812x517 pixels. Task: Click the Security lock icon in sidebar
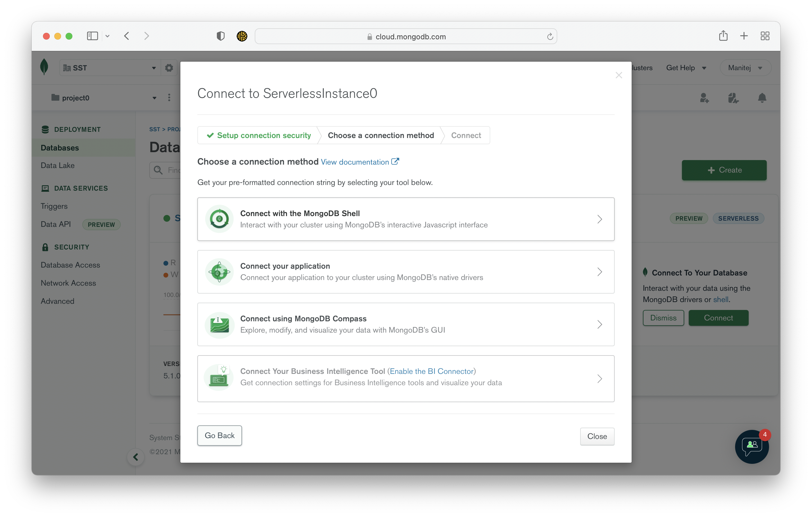click(x=45, y=247)
